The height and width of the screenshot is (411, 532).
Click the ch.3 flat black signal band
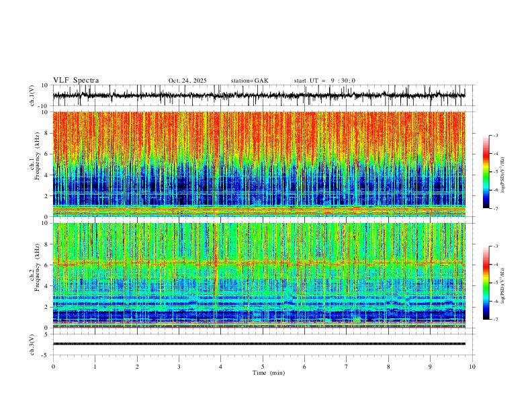259,344
